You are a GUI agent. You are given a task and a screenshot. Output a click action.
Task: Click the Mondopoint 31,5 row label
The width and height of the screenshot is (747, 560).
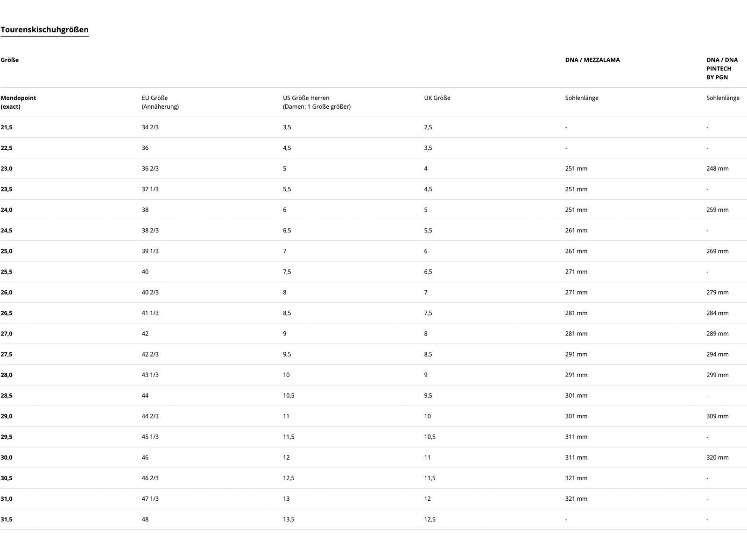click(x=7, y=519)
